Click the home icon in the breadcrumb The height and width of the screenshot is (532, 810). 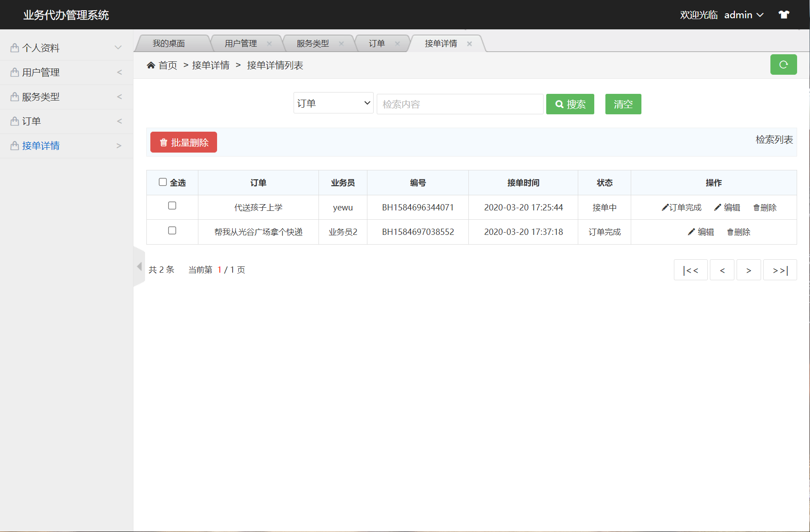pyautogui.click(x=151, y=65)
